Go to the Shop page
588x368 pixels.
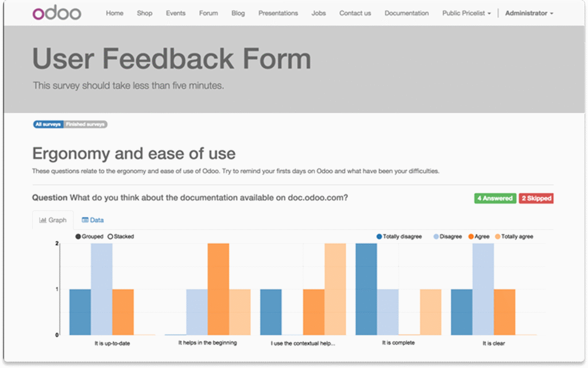[x=145, y=13]
